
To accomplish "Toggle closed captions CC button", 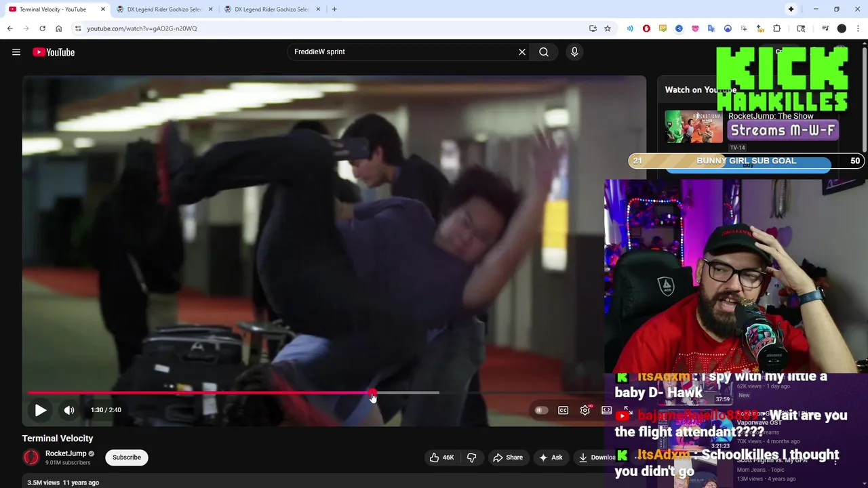I will click(x=563, y=410).
